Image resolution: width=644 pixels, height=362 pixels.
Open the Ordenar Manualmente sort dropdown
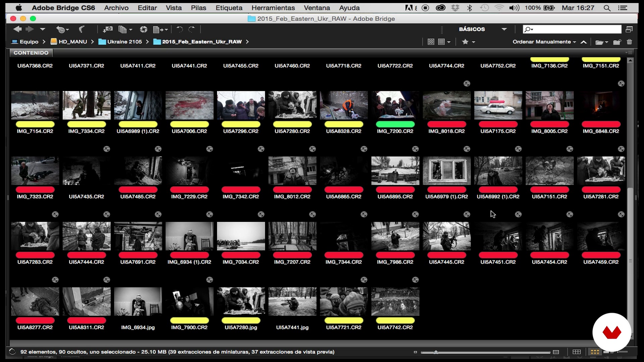point(544,42)
